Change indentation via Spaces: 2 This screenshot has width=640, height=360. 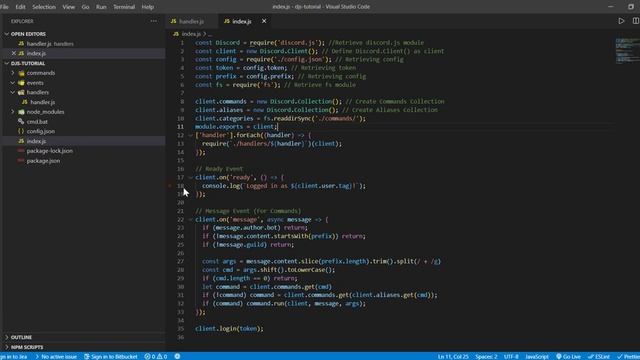pyautogui.click(x=486, y=356)
